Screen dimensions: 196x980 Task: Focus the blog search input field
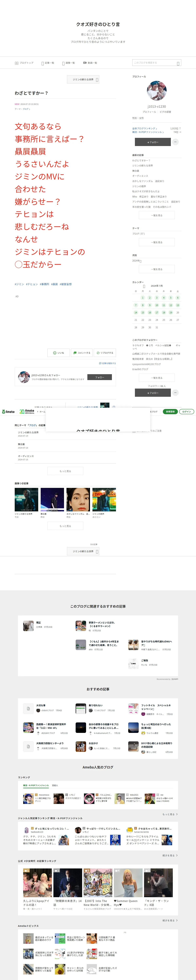point(154,63)
